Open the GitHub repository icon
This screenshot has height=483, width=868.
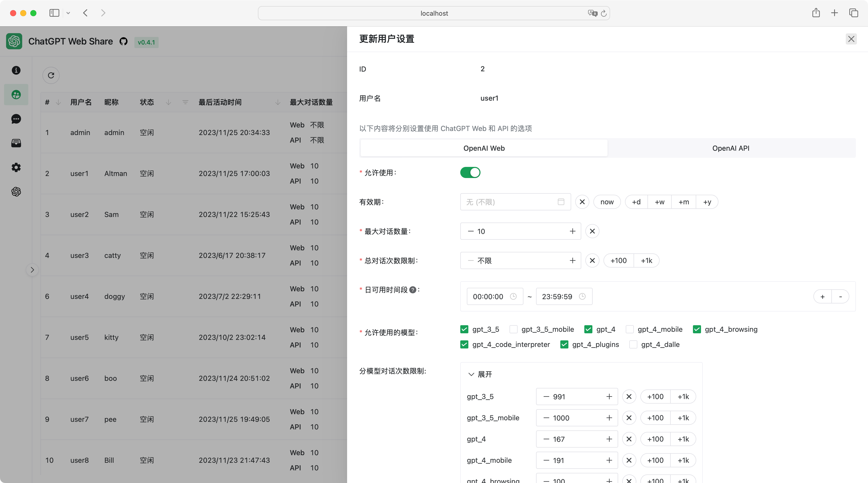pyautogui.click(x=123, y=41)
